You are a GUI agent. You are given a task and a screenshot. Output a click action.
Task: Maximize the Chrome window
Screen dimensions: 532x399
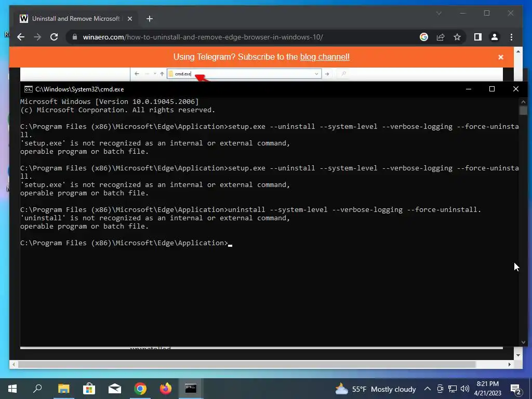pos(486,13)
